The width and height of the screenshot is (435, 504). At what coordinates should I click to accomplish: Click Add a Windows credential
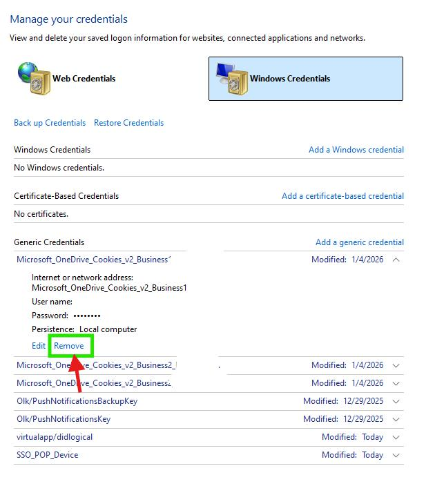(356, 150)
